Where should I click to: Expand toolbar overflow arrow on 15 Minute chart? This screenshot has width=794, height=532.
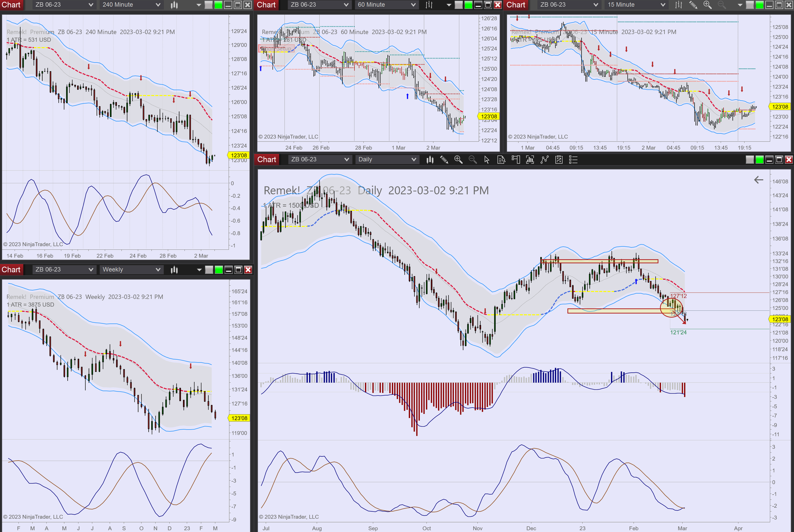tap(740, 5)
